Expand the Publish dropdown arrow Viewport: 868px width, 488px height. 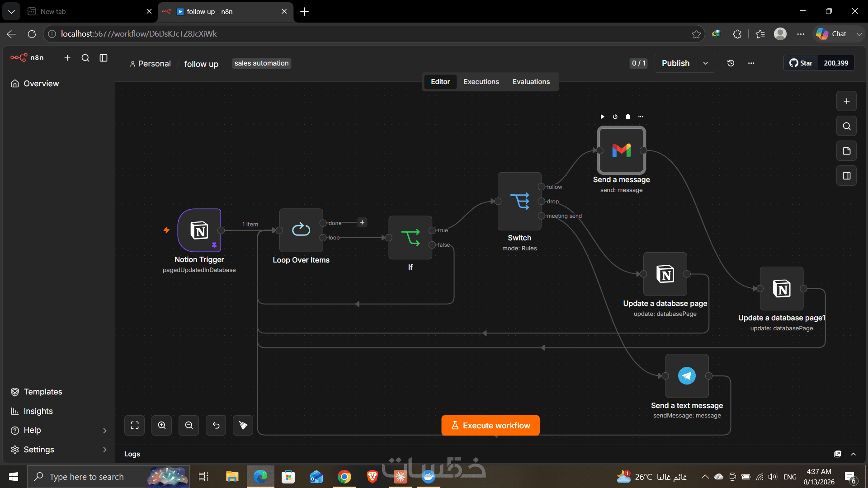tap(706, 63)
